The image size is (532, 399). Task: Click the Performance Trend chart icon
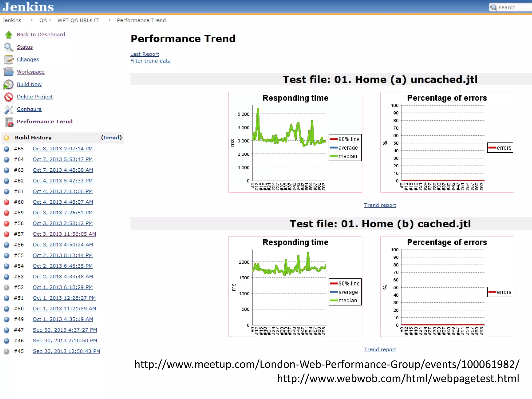(x=9, y=122)
